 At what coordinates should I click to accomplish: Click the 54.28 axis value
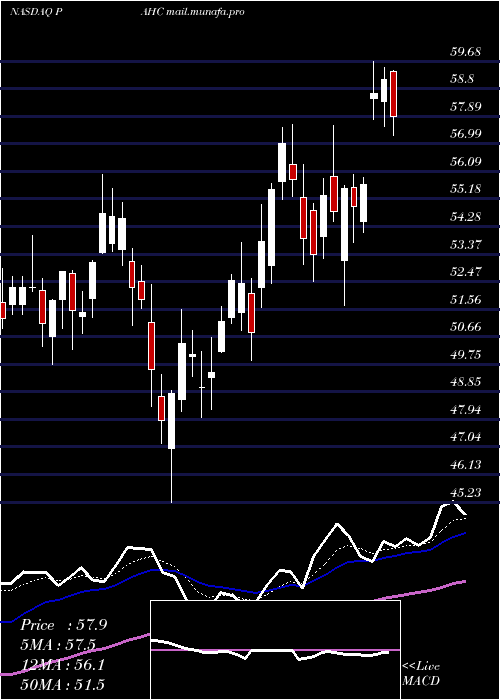466,217
